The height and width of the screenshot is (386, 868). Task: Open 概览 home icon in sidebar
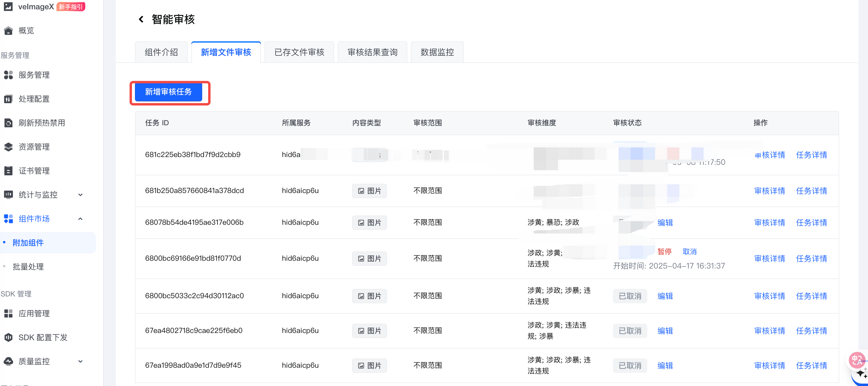coord(8,31)
